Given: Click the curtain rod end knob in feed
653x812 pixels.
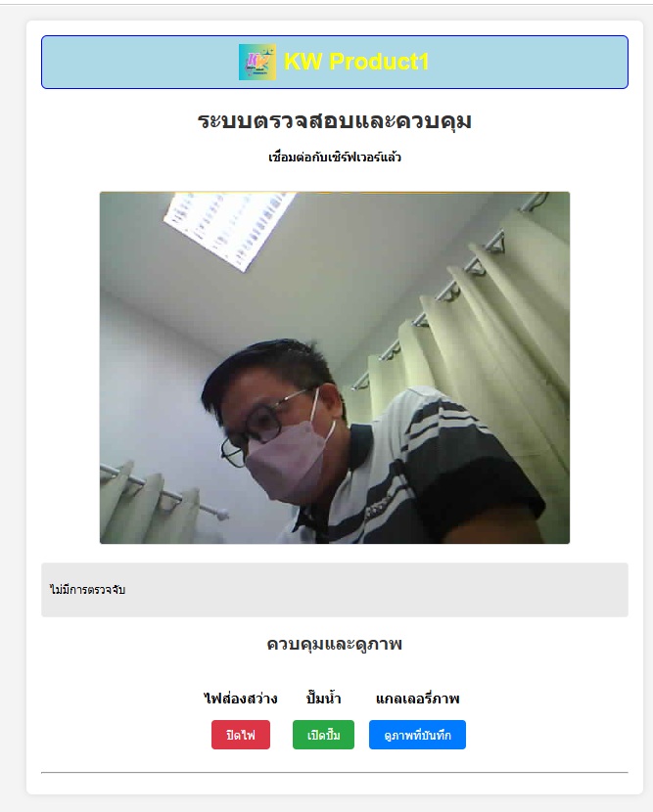Looking at the screenshot, I should tap(223, 515).
